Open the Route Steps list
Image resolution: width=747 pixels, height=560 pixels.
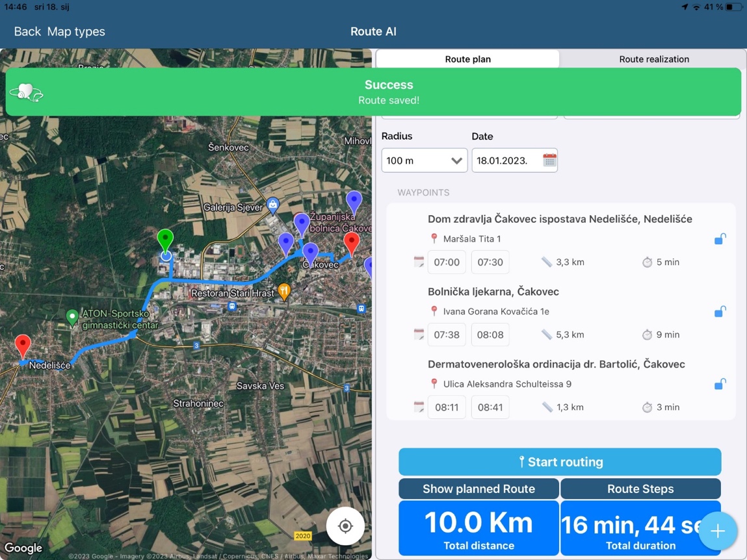pos(640,489)
